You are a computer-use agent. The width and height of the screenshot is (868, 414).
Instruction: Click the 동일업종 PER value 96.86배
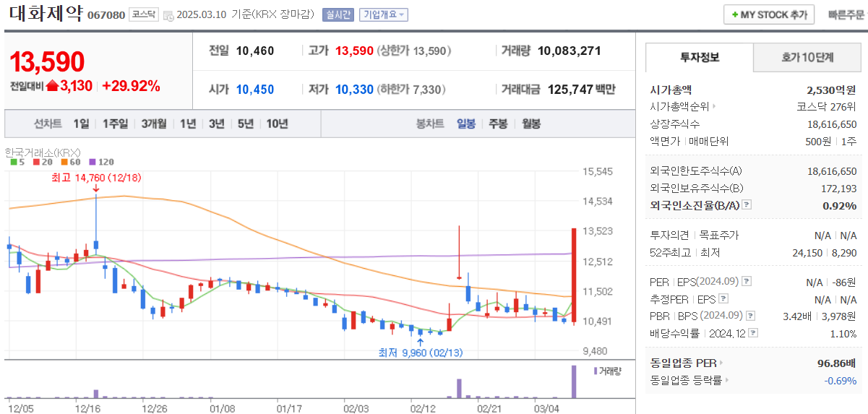click(x=837, y=363)
